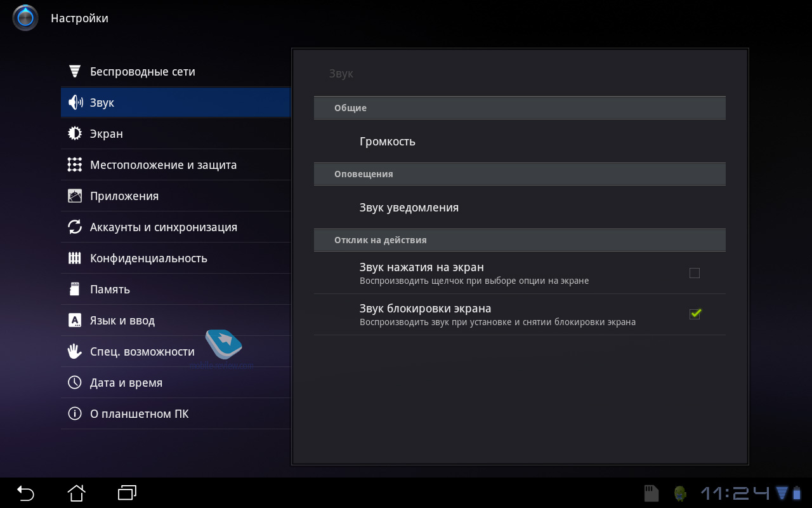Click the Отклик на действия header
Viewport: 812px width, 508px height.
pos(520,240)
